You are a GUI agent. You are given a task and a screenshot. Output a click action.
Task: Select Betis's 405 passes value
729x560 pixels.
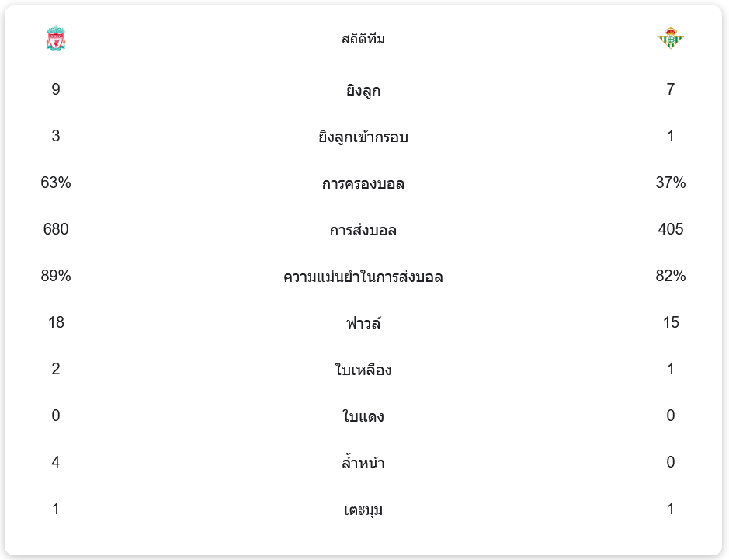(671, 230)
